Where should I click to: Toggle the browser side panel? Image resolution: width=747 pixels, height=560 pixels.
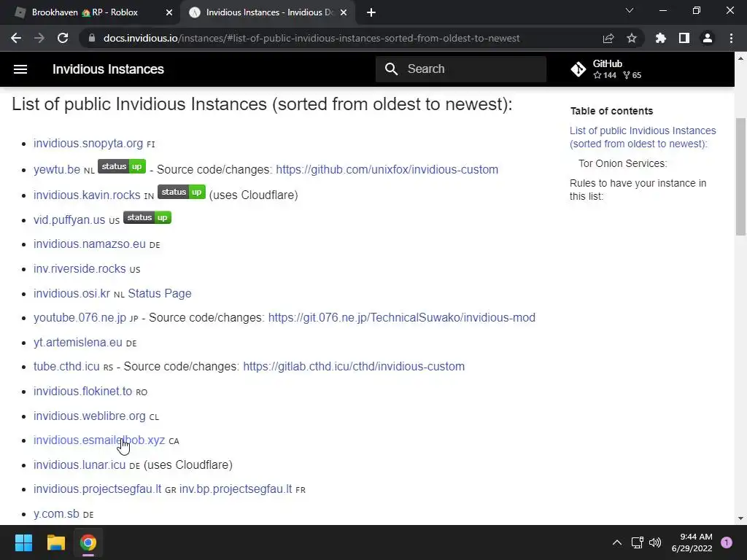(684, 38)
